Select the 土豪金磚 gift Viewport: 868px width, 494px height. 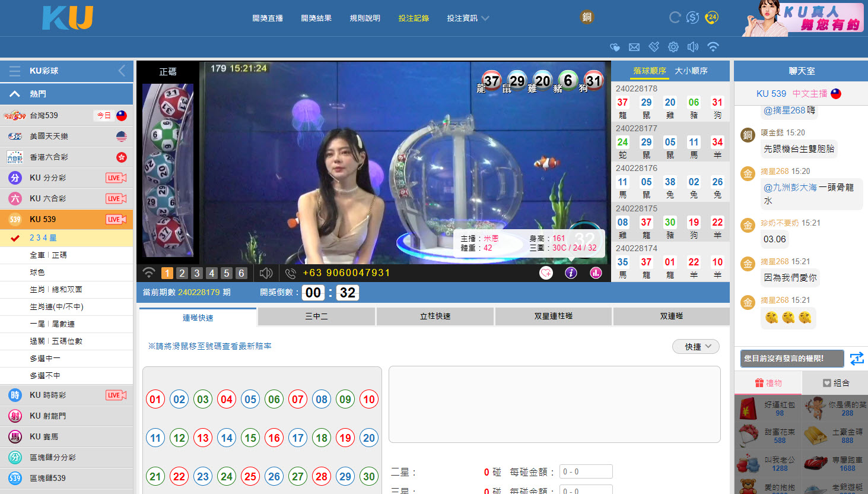click(x=835, y=436)
